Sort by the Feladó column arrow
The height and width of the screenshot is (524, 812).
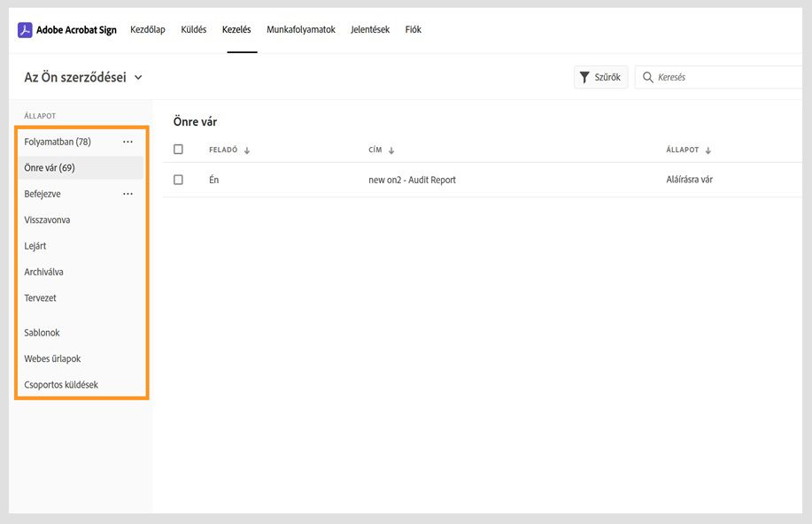pos(247,150)
